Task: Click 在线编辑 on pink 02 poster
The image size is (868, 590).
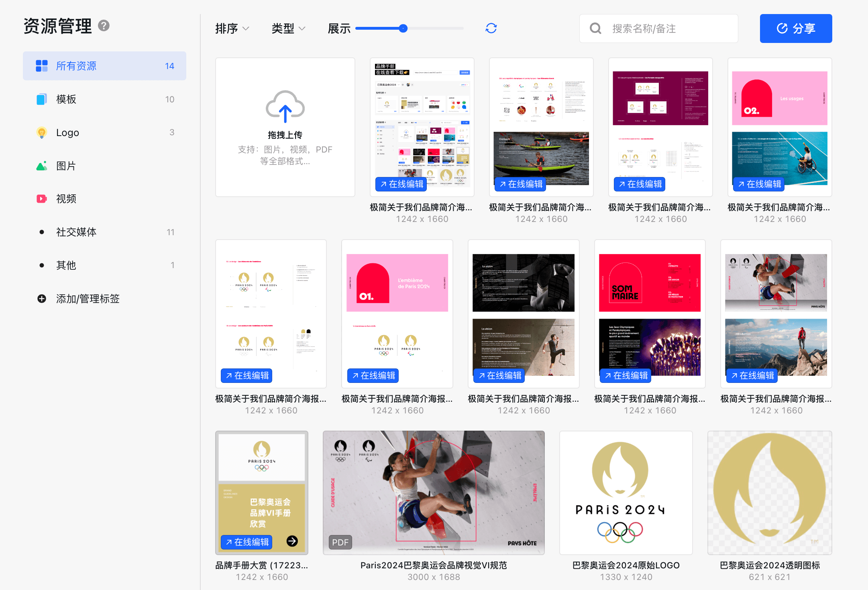Action: pos(759,184)
